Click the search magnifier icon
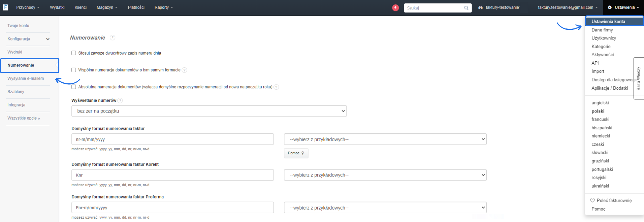The height and width of the screenshot is (222, 644). coord(466,8)
